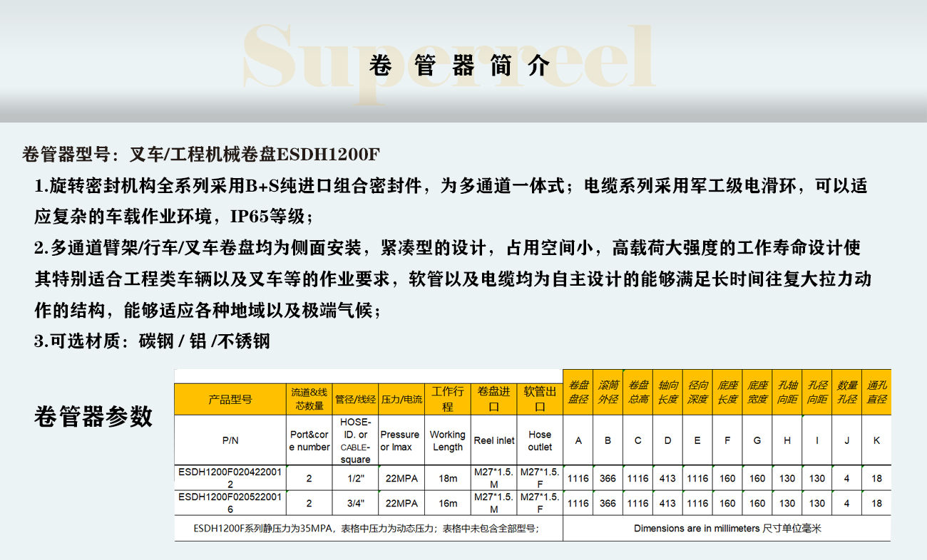Click the 工作行程 header cell
927x560 pixels.
tap(447, 399)
